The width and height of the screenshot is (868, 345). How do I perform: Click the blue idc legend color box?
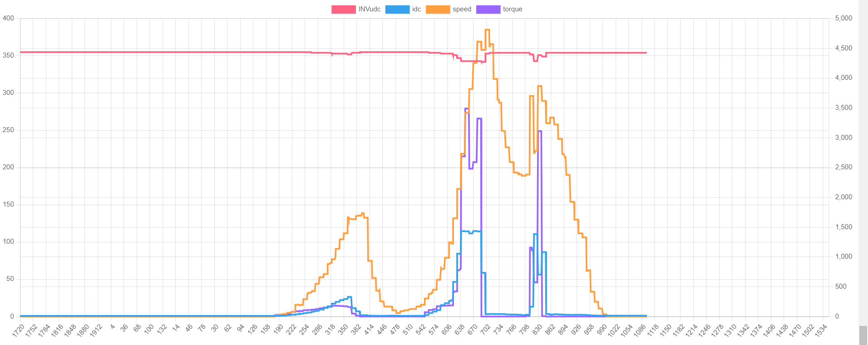[x=397, y=10]
